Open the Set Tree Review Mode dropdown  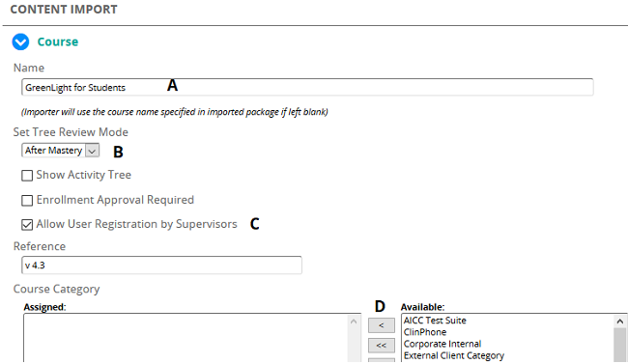pos(61,151)
